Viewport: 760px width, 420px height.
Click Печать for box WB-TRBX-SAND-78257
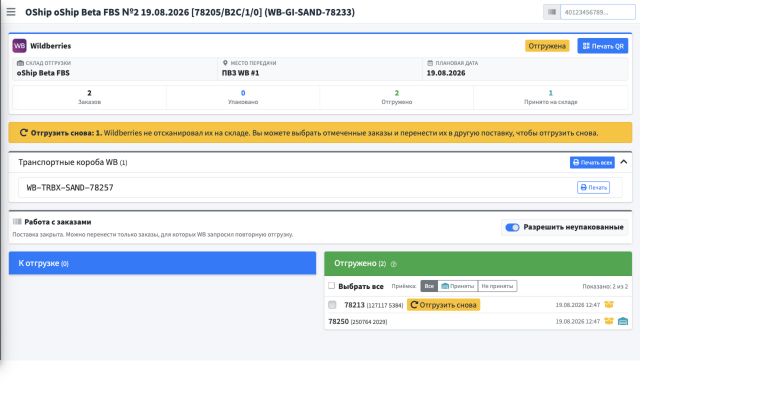593,187
